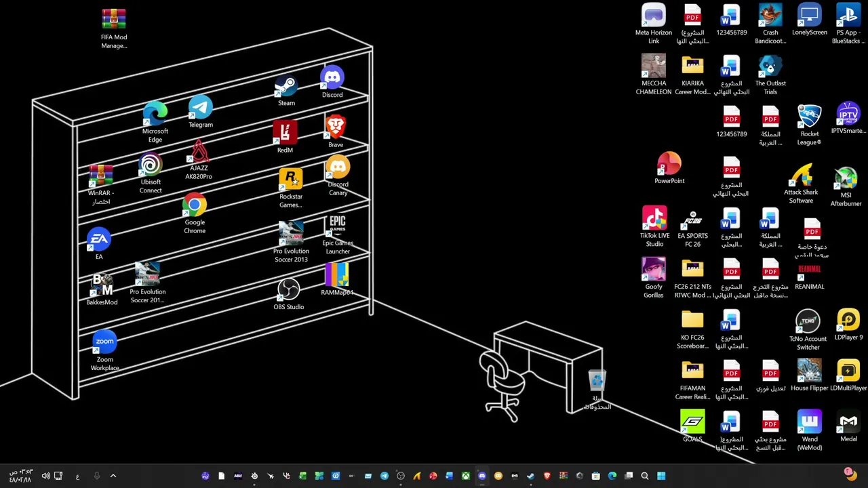Launch the GOALS desktop shortcut
This screenshot has height=488, width=868.
pos(692,427)
